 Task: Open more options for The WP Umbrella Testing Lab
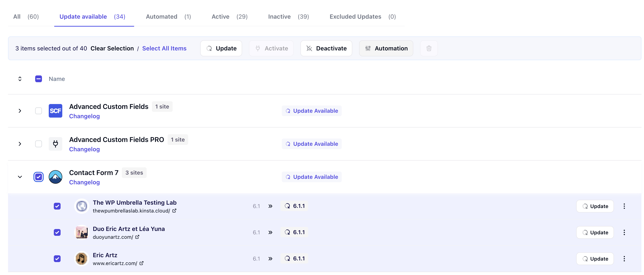pyautogui.click(x=624, y=206)
